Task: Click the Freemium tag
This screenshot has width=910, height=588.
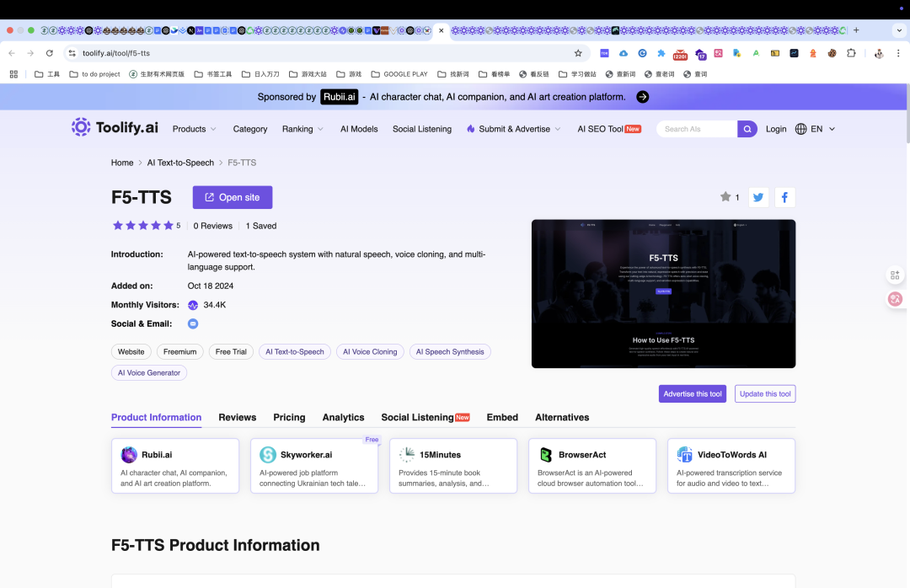Action: [x=180, y=352]
